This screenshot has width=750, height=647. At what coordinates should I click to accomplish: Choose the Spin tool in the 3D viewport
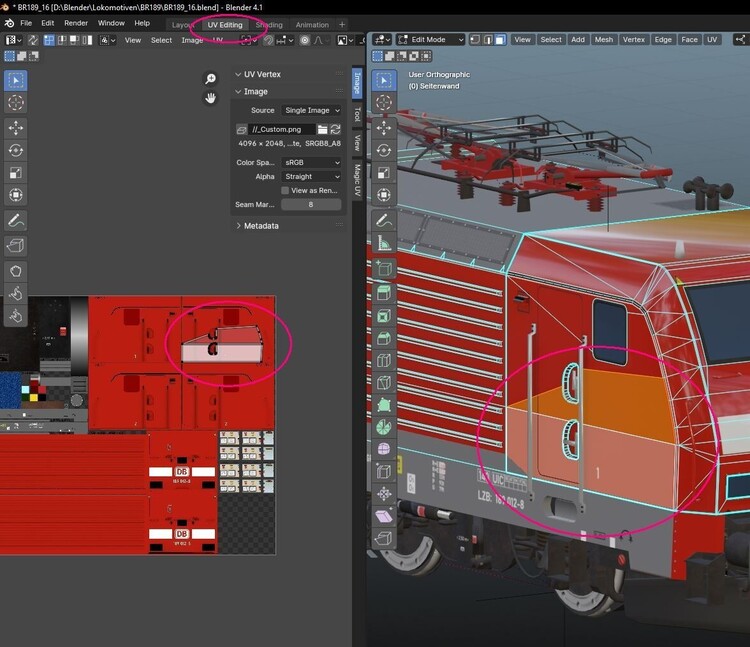(384, 426)
